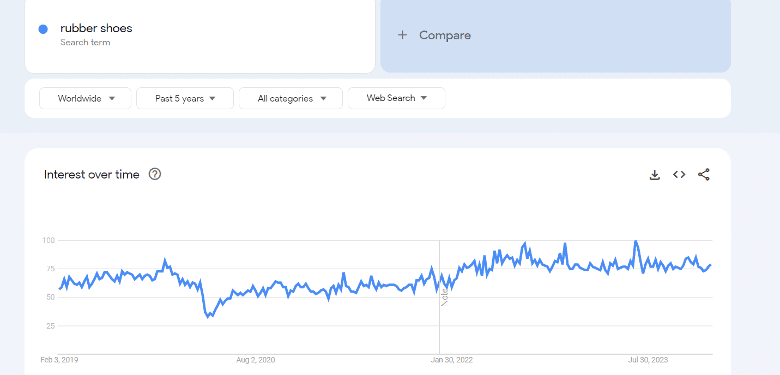Change the Web Search type dropdown
Screen dimensions: 780x375
coord(397,98)
